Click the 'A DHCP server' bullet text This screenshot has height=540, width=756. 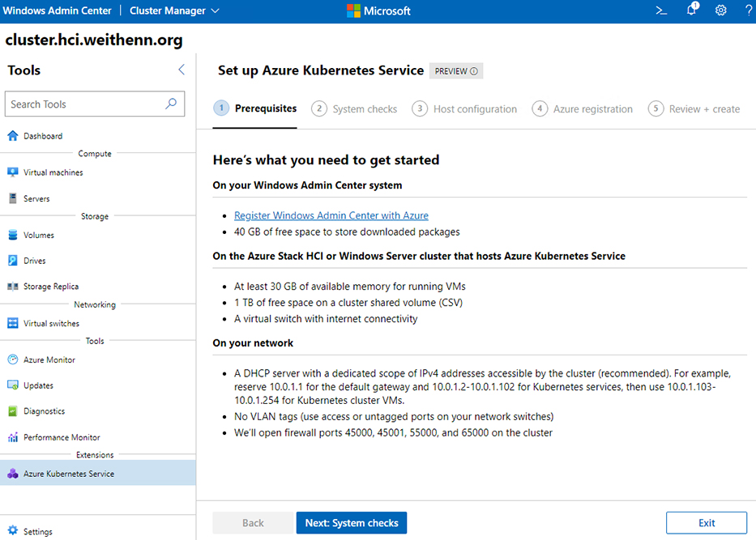click(x=483, y=387)
